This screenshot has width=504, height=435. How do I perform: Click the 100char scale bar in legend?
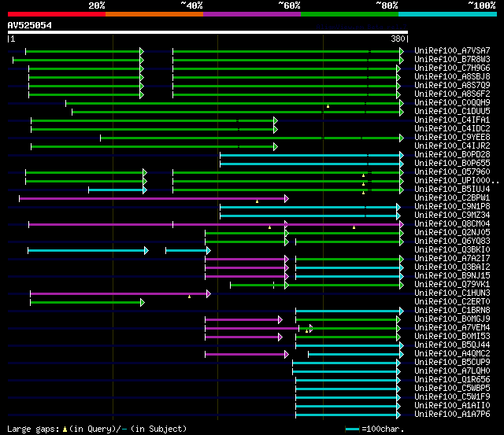(352, 429)
